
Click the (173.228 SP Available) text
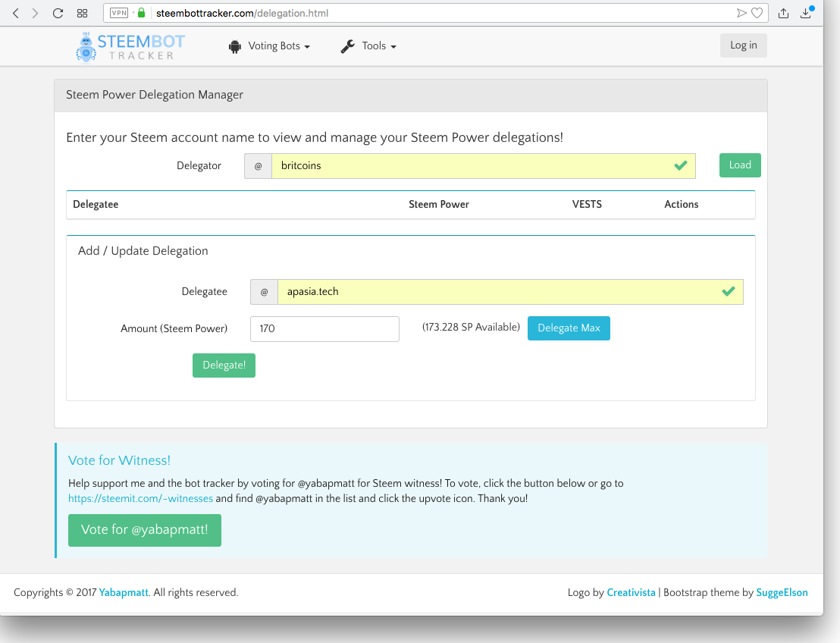471,327
